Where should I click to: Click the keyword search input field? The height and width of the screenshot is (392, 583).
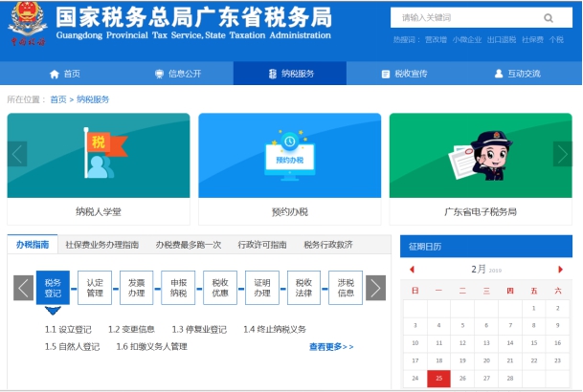(x=464, y=17)
